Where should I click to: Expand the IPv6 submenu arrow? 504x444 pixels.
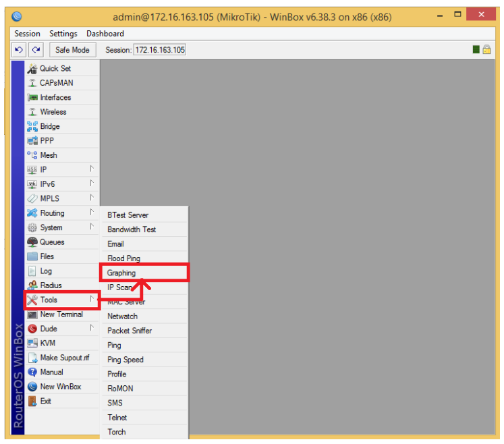pyautogui.click(x=92, y=183)
